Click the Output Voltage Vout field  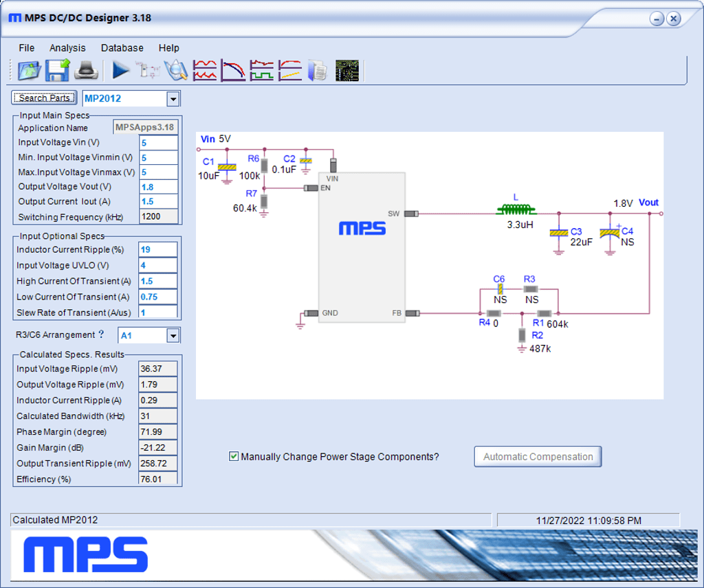(158, 187)
